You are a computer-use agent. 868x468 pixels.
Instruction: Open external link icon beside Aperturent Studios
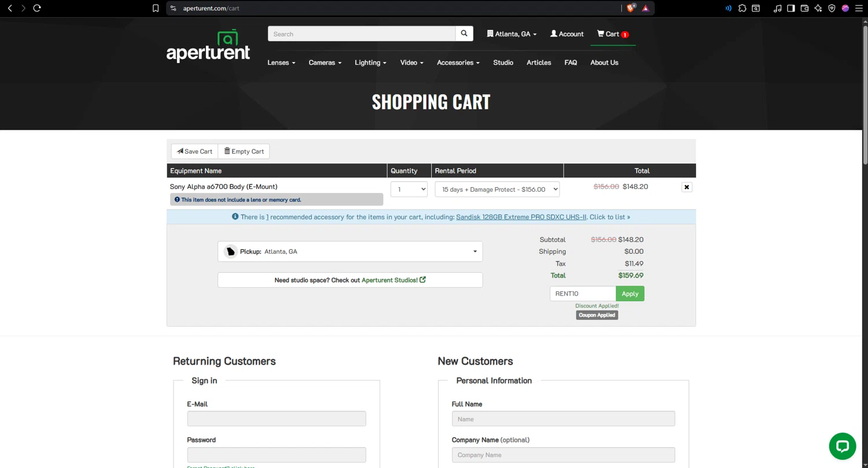(x=422, y=280)
